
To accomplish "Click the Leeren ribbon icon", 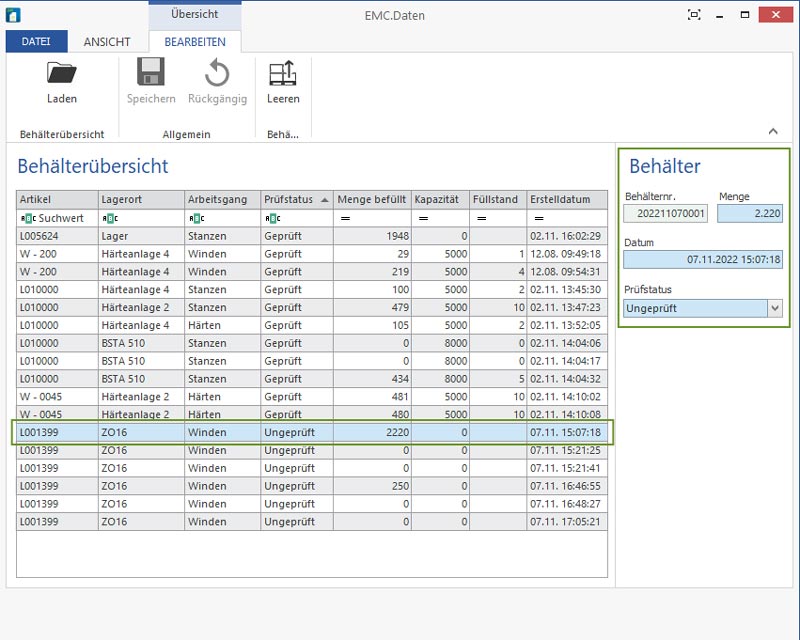I will click(x=283, y=74).
